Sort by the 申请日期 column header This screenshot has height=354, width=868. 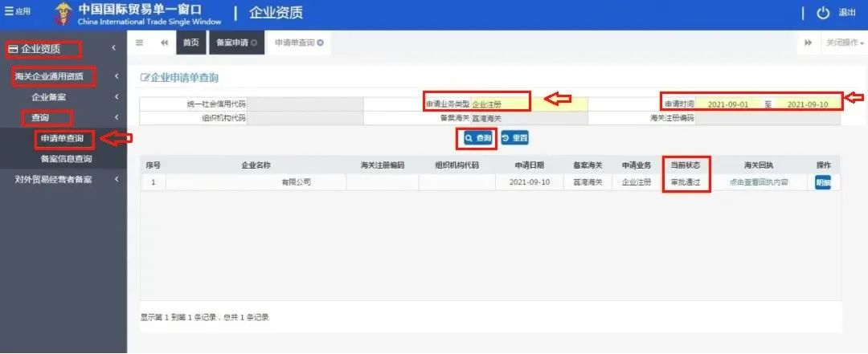tap(529, 165)
